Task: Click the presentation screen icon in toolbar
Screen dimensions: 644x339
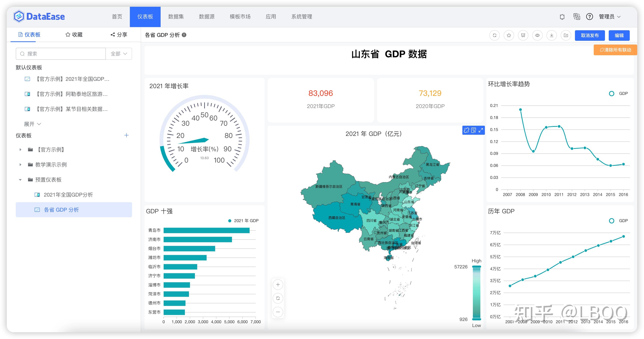Action: 523,35
